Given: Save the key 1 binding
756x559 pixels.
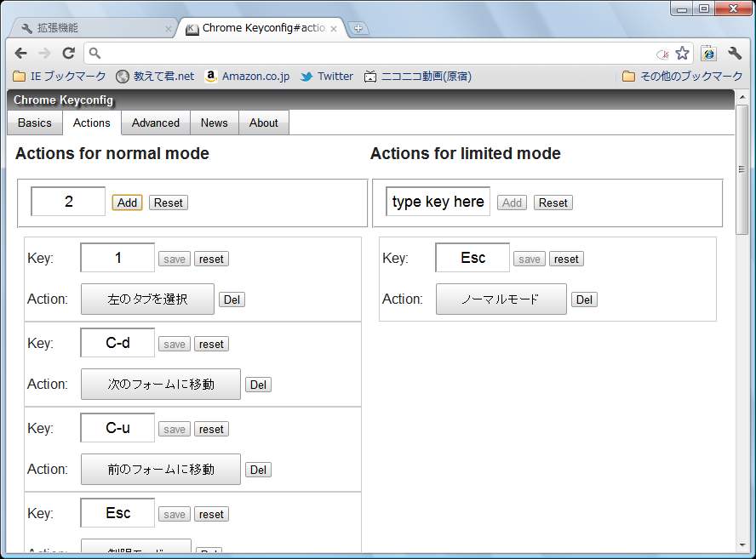Looking at the screenshot, I should (x=175, y=260).
